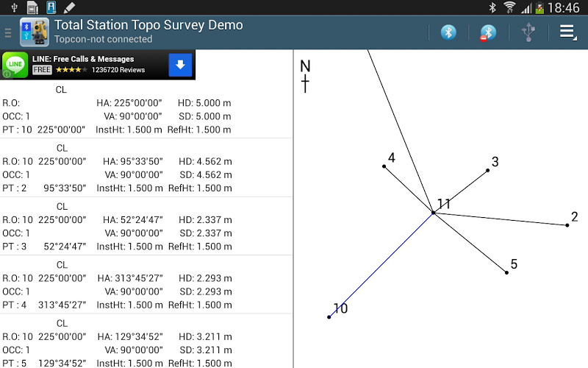Open the navigation drawer handle
Image resolution: width=588 pixels, height=368 pixels.
click(x=8, y=32)
